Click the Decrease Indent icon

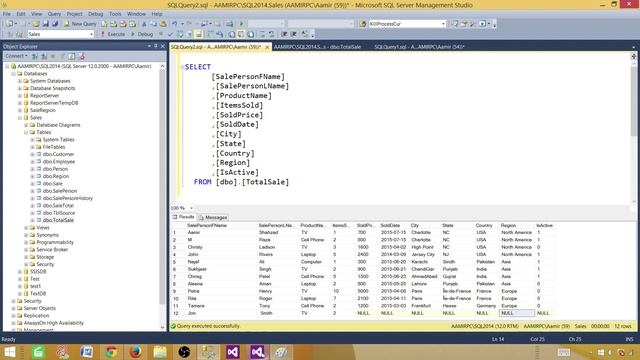click(x=284, y=34)
